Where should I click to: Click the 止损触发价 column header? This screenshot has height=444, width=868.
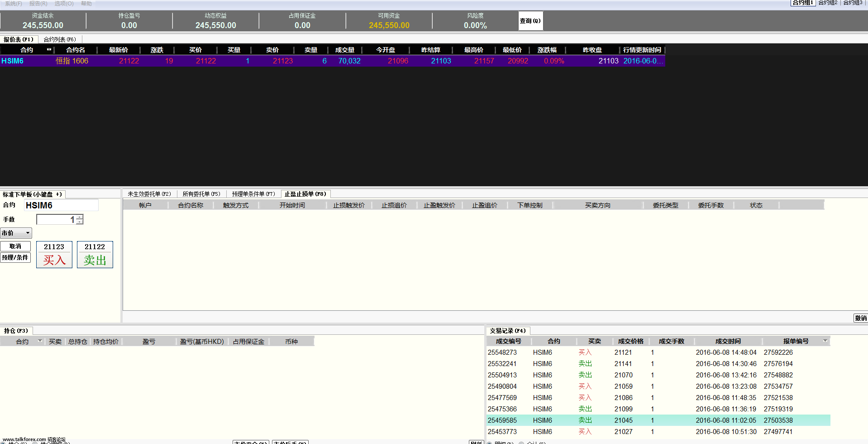point(349,205)
